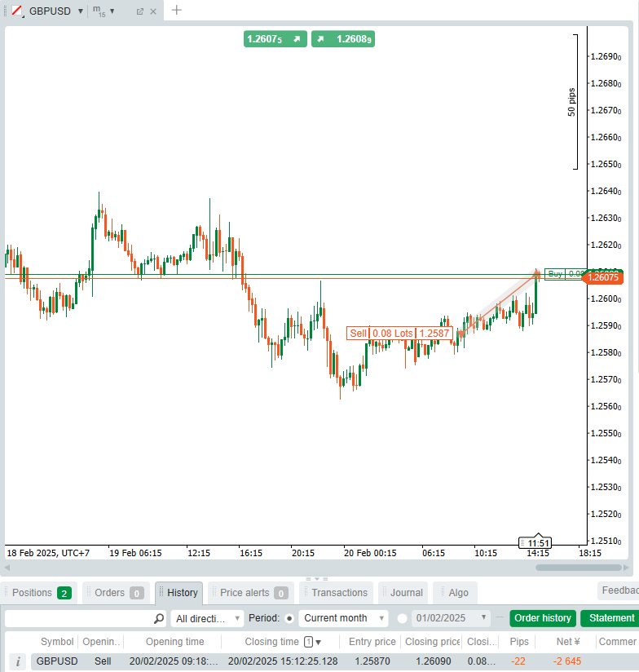The image size is (639, 672).
Task: Open the Transactions tab
Action: point(336,593)
